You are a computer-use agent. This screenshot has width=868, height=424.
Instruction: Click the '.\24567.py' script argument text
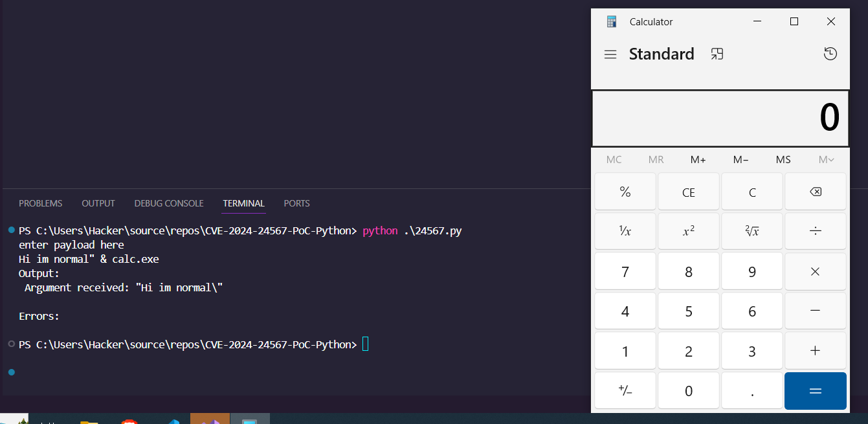432,231
